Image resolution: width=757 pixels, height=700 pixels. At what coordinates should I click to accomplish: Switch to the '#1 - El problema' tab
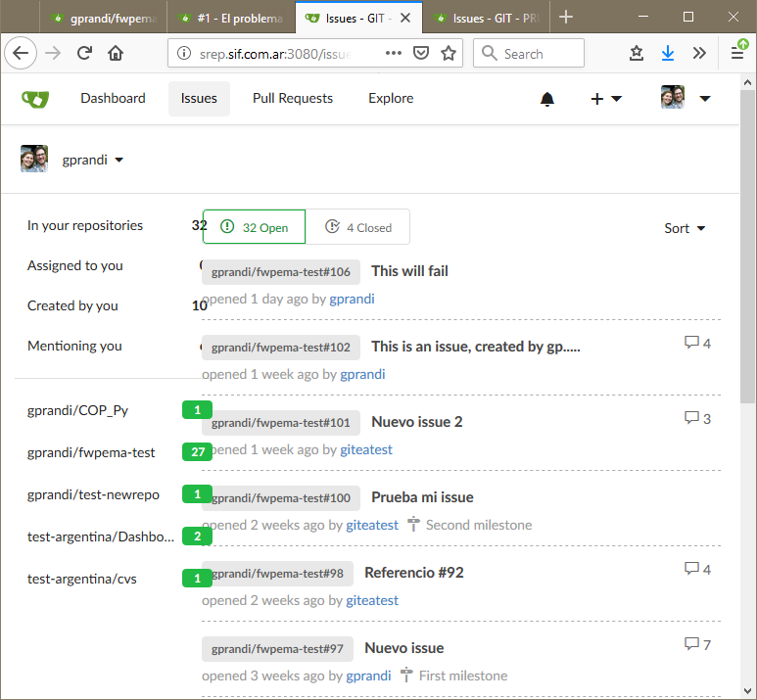[231, 19]
